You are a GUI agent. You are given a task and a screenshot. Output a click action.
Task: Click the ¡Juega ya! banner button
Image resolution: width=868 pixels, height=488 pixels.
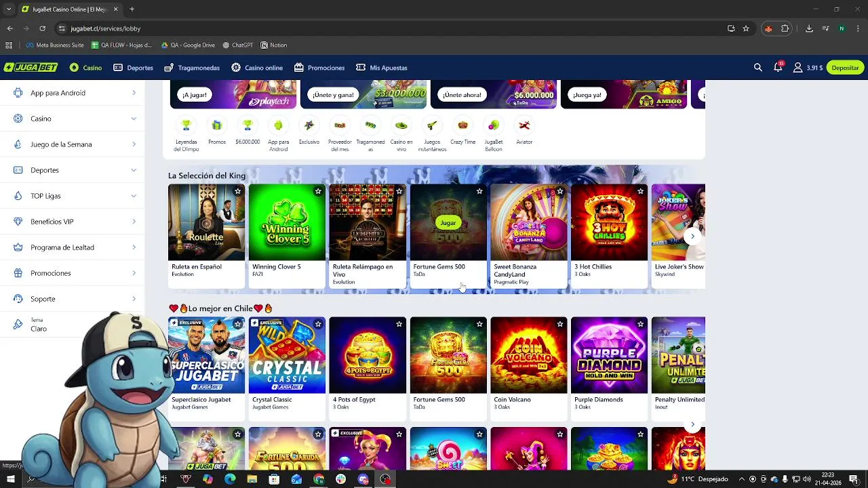(x=587, y=95)
